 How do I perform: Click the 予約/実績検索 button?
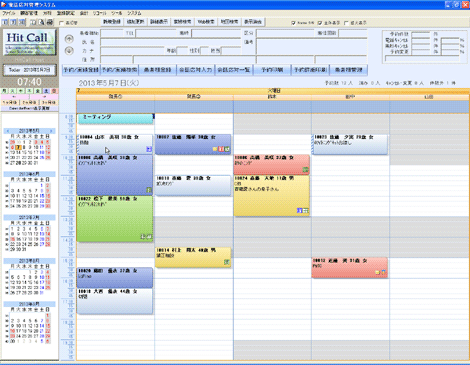[119, 70]
